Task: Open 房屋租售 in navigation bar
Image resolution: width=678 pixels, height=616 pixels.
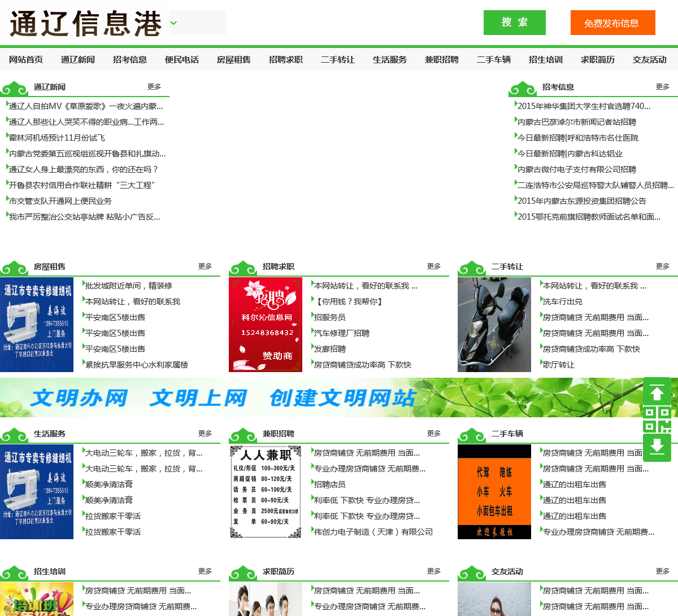Action: pyautogui.click(x=234, y=59)
